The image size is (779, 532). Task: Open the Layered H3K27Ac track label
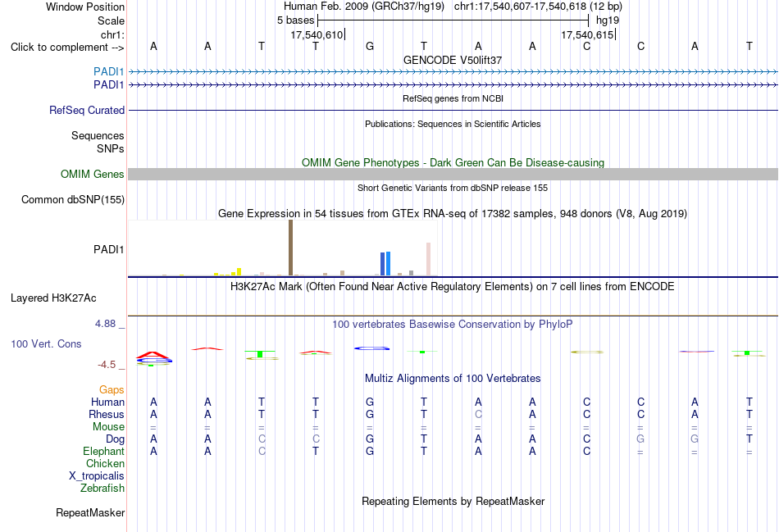coord(53,298)
